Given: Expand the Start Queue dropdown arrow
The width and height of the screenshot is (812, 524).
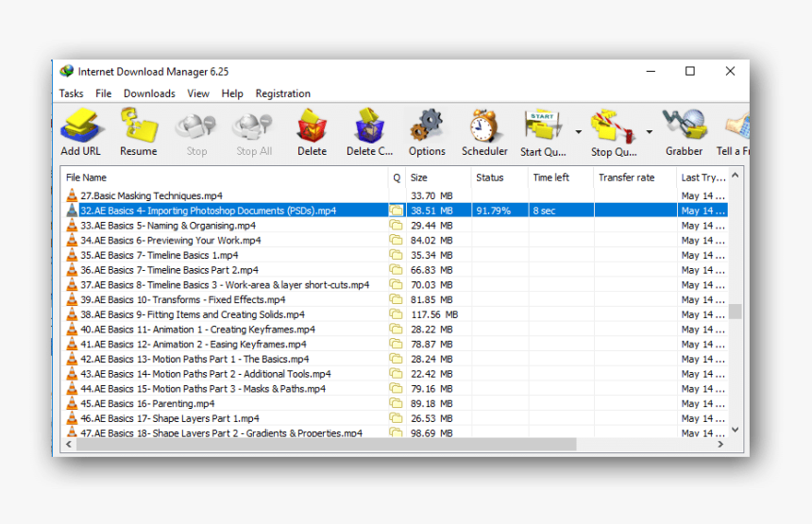Looking at the screenshot, I should 578,132.
